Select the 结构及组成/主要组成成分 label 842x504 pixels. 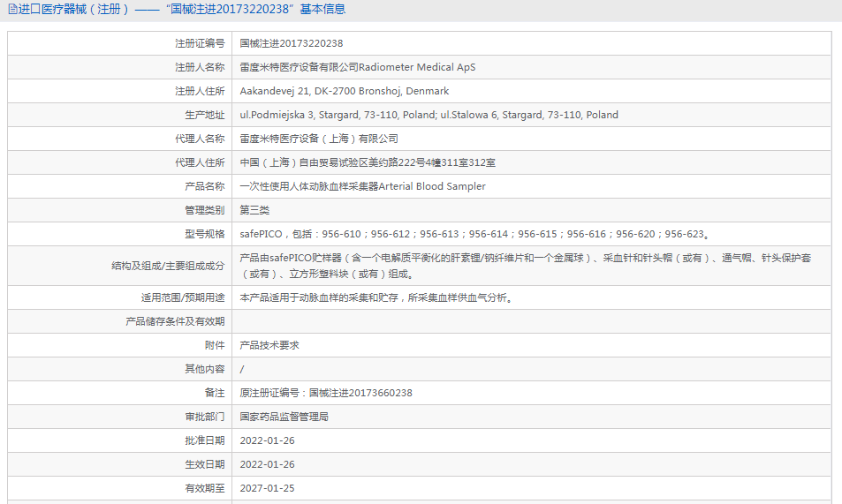click(168, 266)
